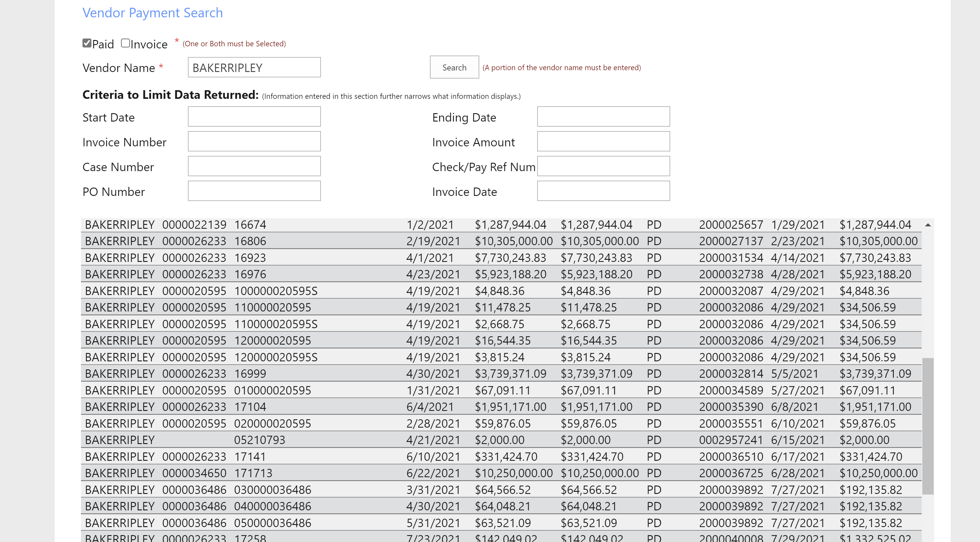Enable the Invoice checkbox

coord(125,43)
